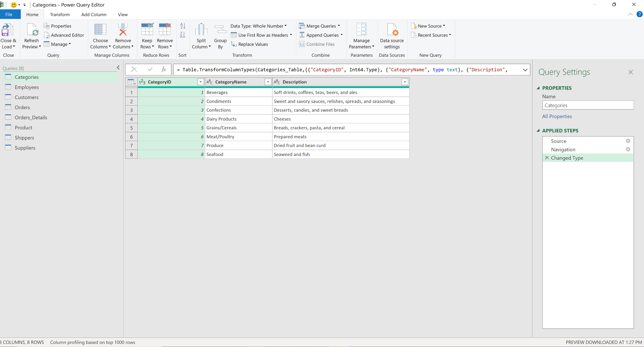This screenshot has width=644, height=347.
Task: Open the Append Queries dropdown
Action: point(321,35)
